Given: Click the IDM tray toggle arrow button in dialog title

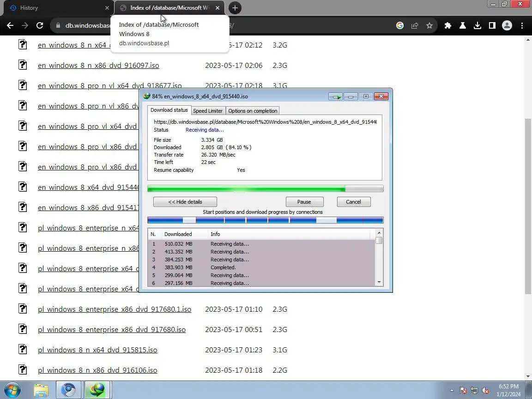Looking at the screenshot, I should 336,97.
